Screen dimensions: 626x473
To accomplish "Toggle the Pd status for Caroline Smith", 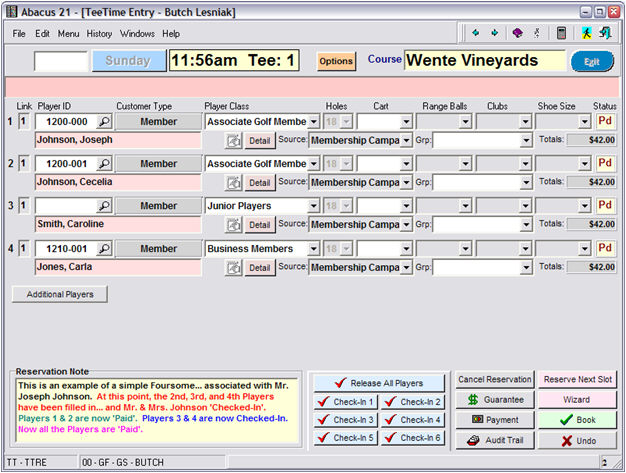I will point(605,206).
